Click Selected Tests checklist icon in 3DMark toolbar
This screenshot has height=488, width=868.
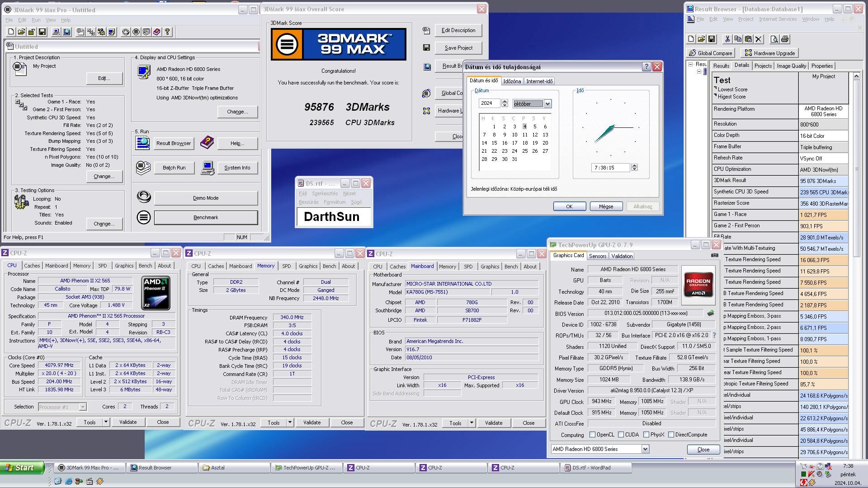coord(91,32)
